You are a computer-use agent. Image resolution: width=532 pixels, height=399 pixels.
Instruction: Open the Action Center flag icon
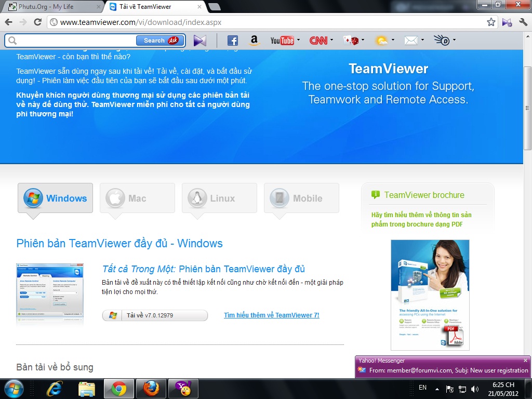coord(449,389)
